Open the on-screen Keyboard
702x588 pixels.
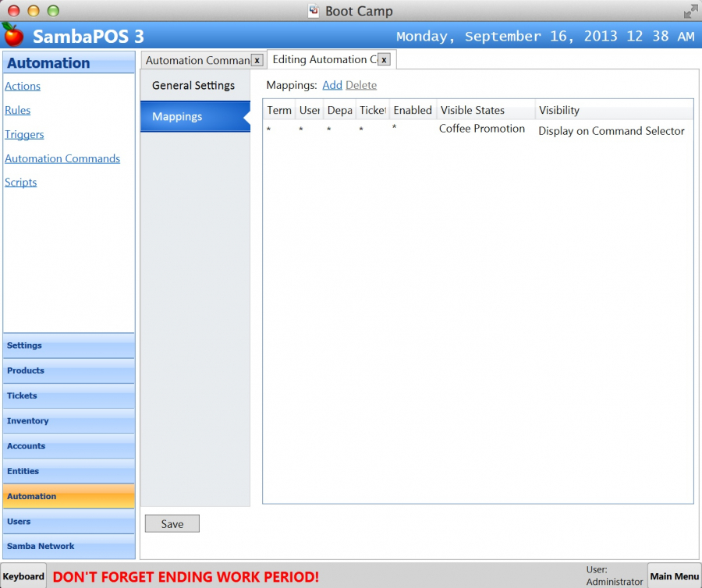coord(23,576)
